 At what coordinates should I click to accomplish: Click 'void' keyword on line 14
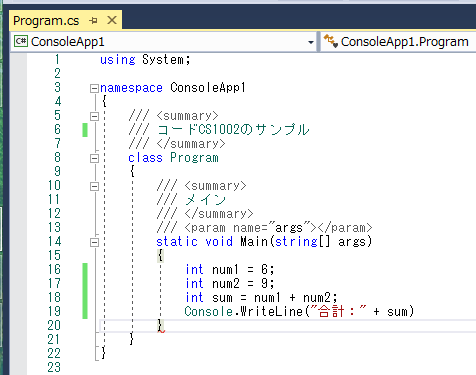219,241
